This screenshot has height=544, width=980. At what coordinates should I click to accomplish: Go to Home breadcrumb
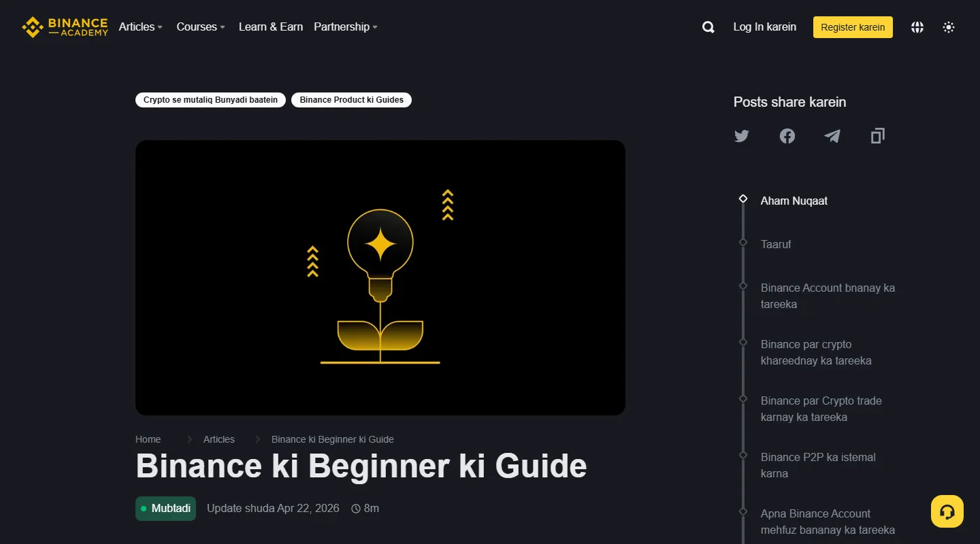[x=148, y=439]
